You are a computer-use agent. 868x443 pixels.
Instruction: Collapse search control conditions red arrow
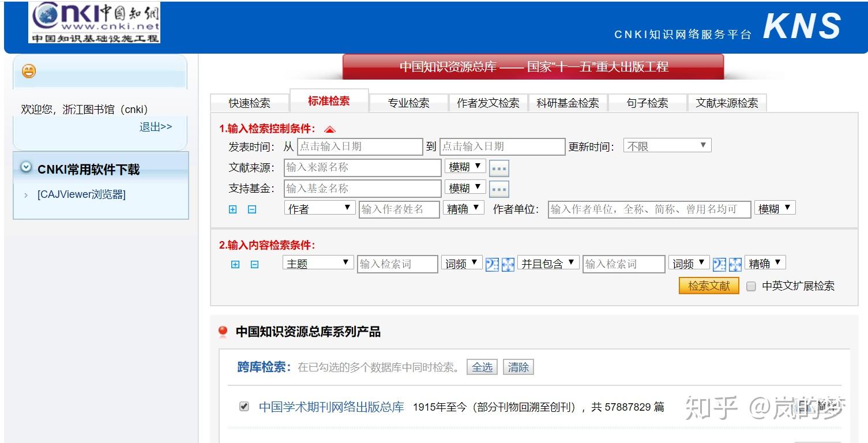330,129
